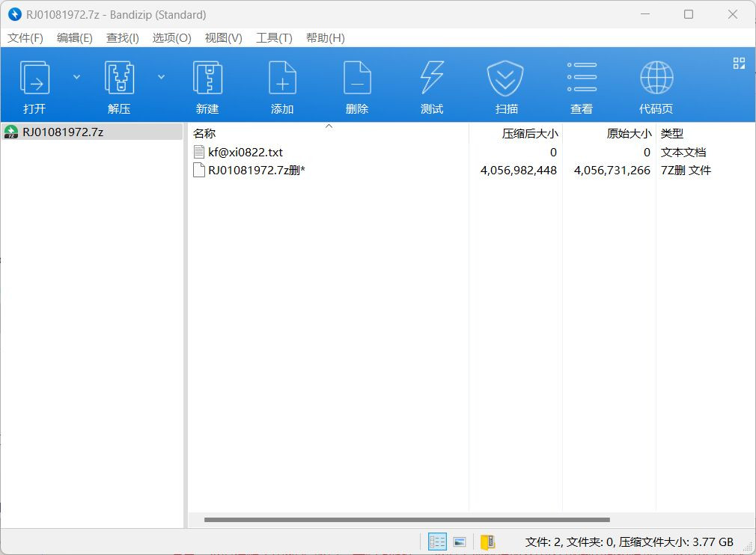Click the blank file icon of RJ01081972.7z删*
Viewport: 756px width, 555px height.
[198, 170]
